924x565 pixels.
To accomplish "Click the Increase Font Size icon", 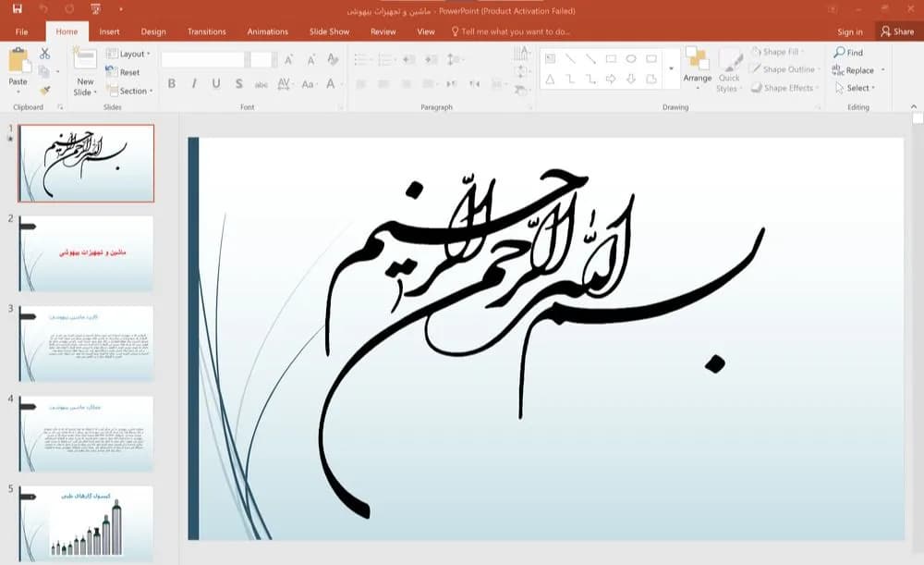I will [x=288, y=59].
